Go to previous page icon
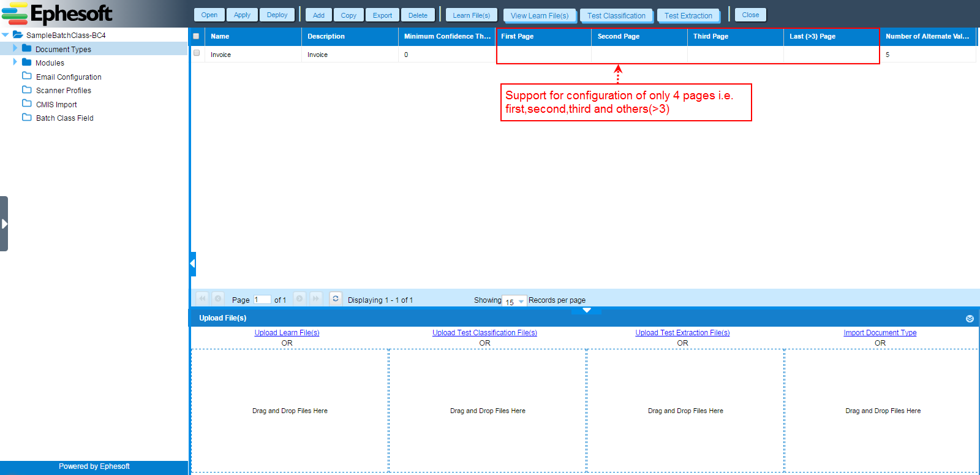This screenshot has height=475, width=980. (217, 298)
